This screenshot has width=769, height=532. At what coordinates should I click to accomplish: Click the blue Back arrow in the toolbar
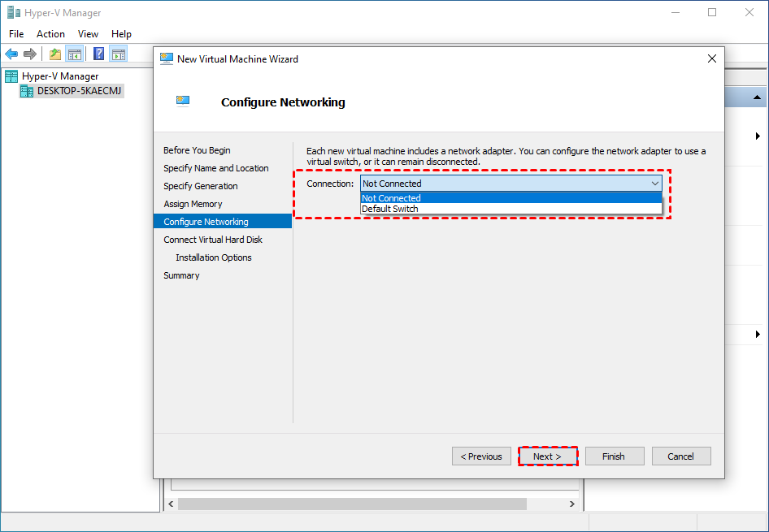pyautogui.click(x=11, y=54)
